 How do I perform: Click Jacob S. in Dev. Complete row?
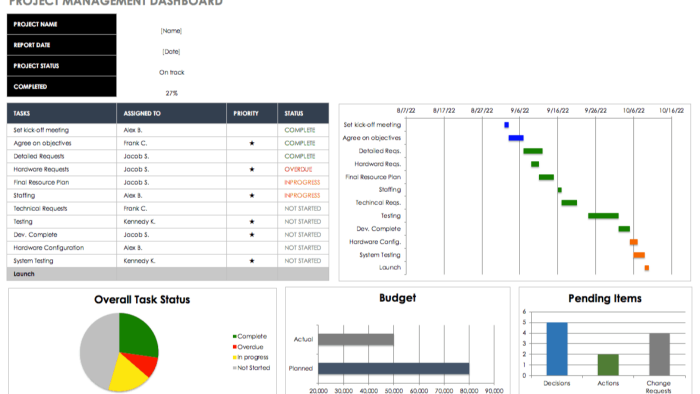(x=136, y=235)
